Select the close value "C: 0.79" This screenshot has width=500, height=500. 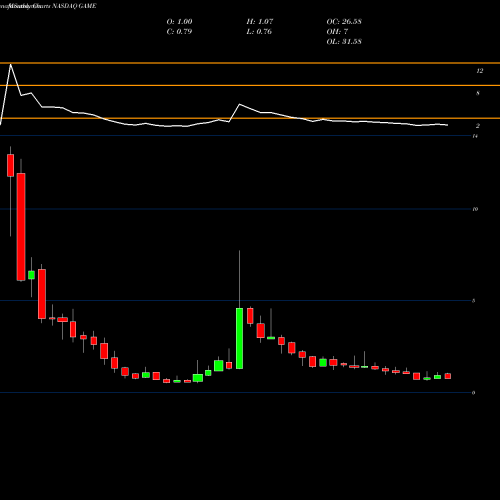point(179,32)
